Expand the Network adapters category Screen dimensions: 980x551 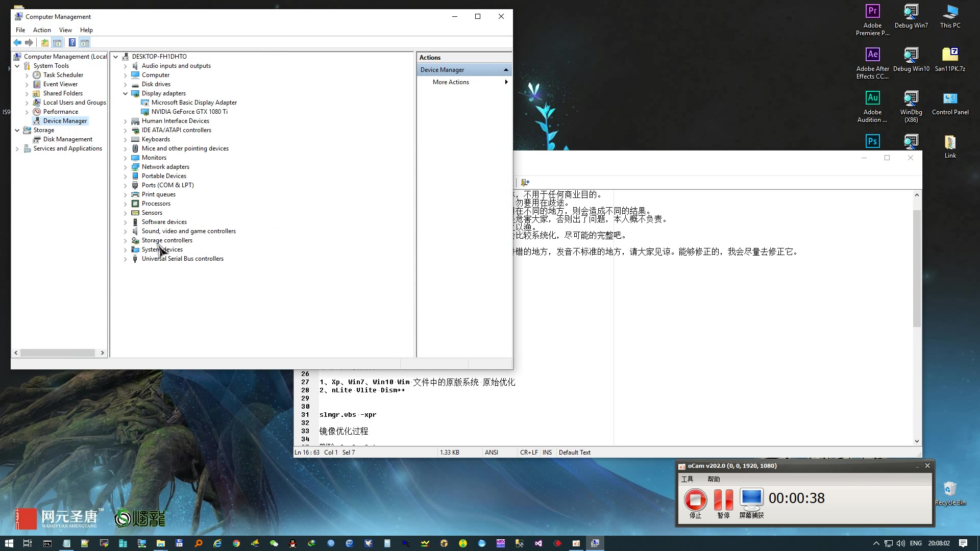pos(125,167)
